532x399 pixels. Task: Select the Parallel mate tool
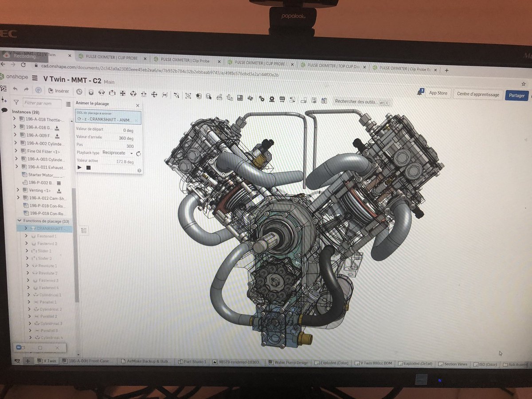click(165, 95)
